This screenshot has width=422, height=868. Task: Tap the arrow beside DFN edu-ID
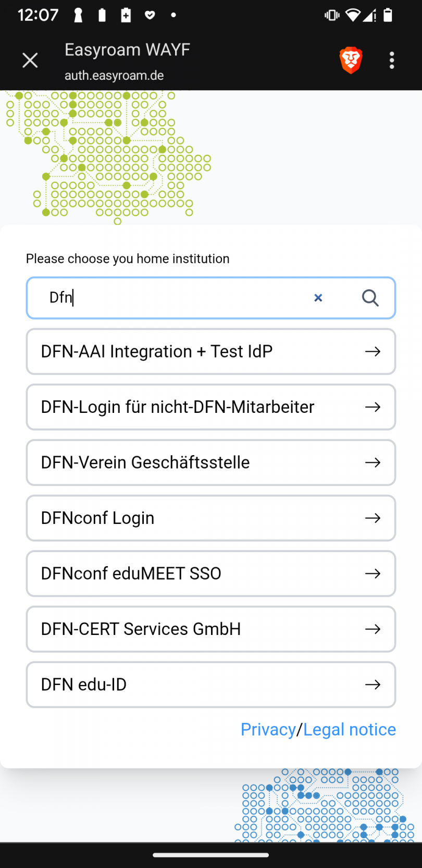click(x=373, y=684)
